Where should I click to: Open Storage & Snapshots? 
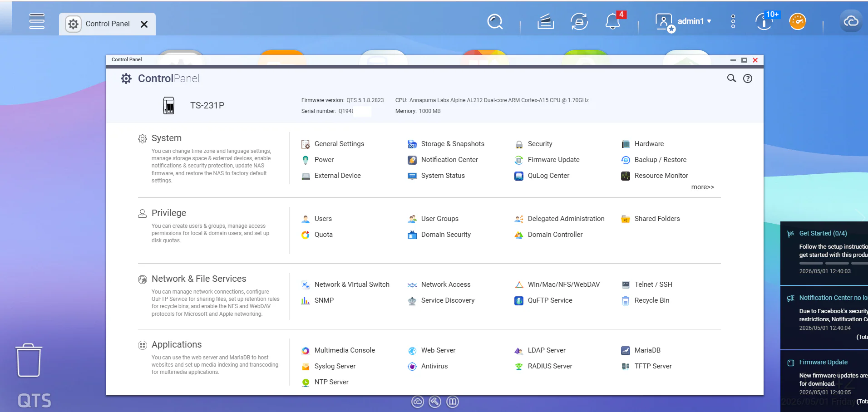point(446,144)
